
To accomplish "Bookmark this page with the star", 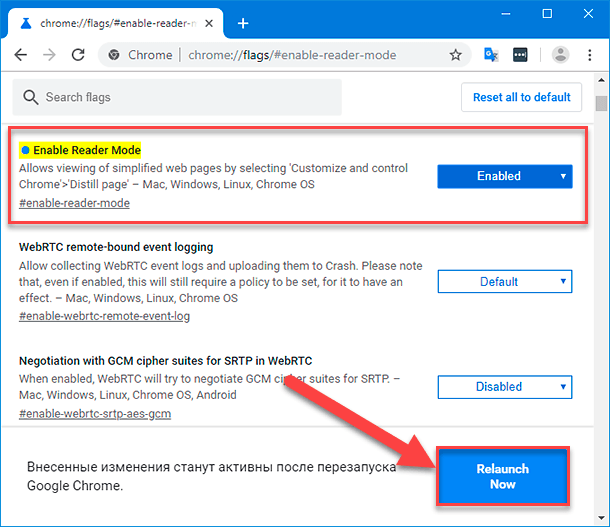I will (455, 55).
